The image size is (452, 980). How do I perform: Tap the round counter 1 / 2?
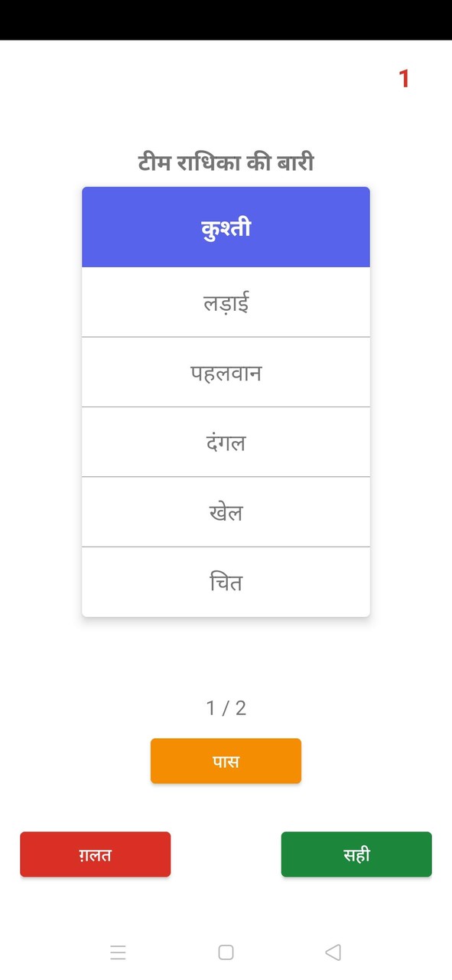tap(226, 707)
